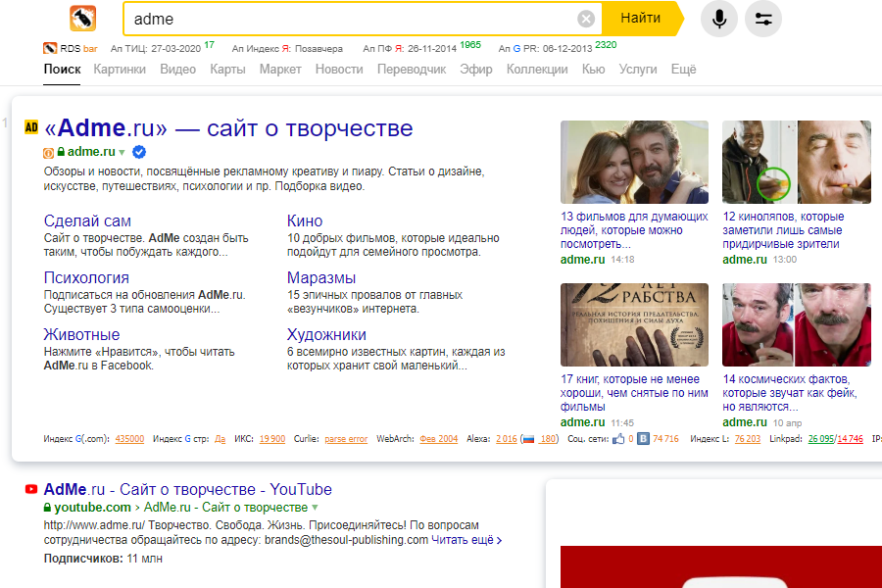Click the orange logo icon at top-left
This screenshot has width=882, height=588.
81,18
